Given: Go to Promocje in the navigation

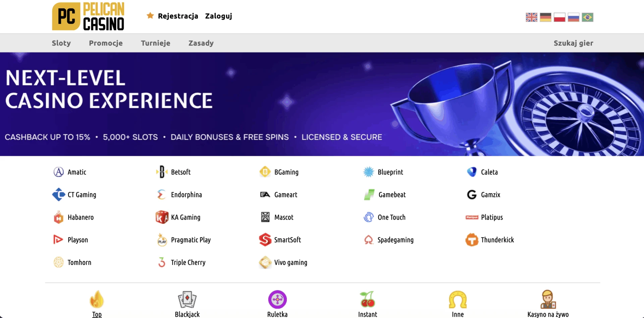Looking at the screenshot, I should coord(106,43).
